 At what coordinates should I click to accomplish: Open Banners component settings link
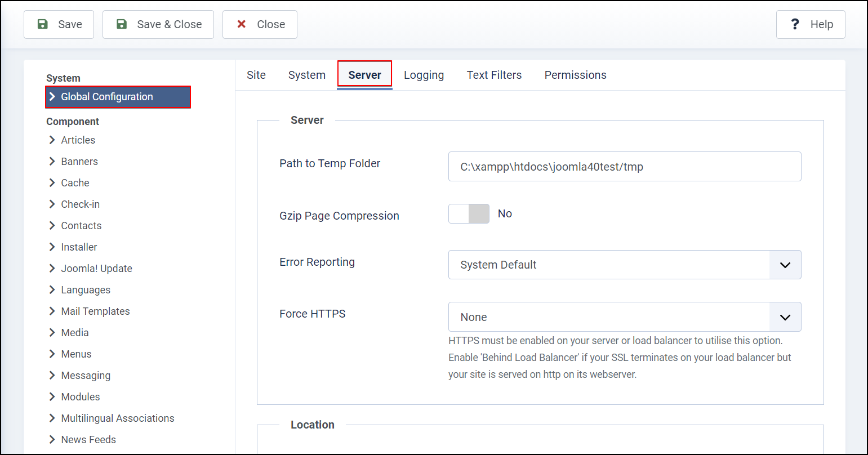pos(79,161)
